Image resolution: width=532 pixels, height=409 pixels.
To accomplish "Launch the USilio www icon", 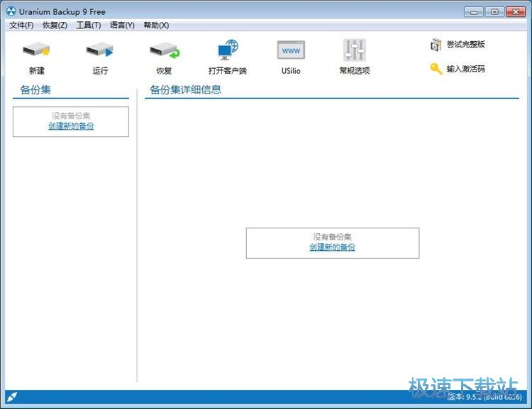I will [291, 50].
